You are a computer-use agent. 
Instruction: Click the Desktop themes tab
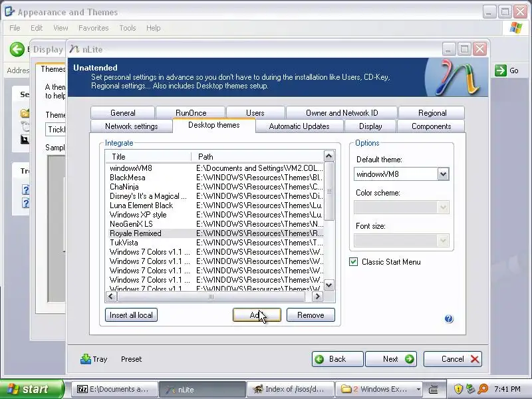[213, 125]
